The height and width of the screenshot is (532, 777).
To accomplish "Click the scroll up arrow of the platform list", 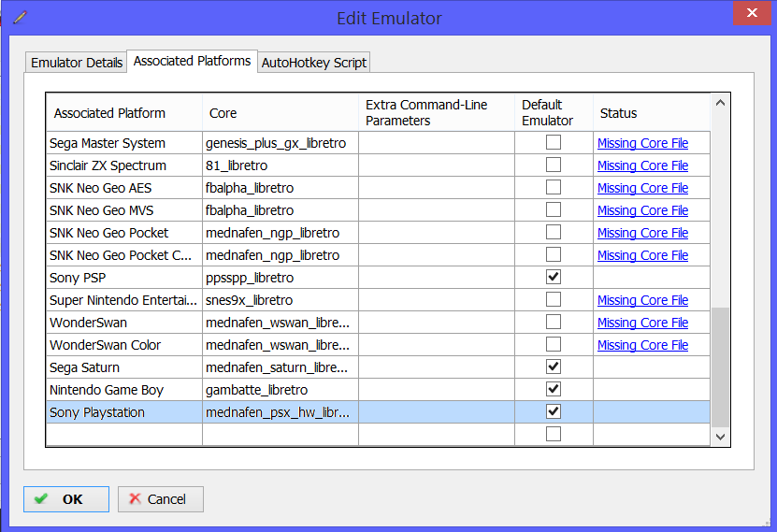I will 721,103.
